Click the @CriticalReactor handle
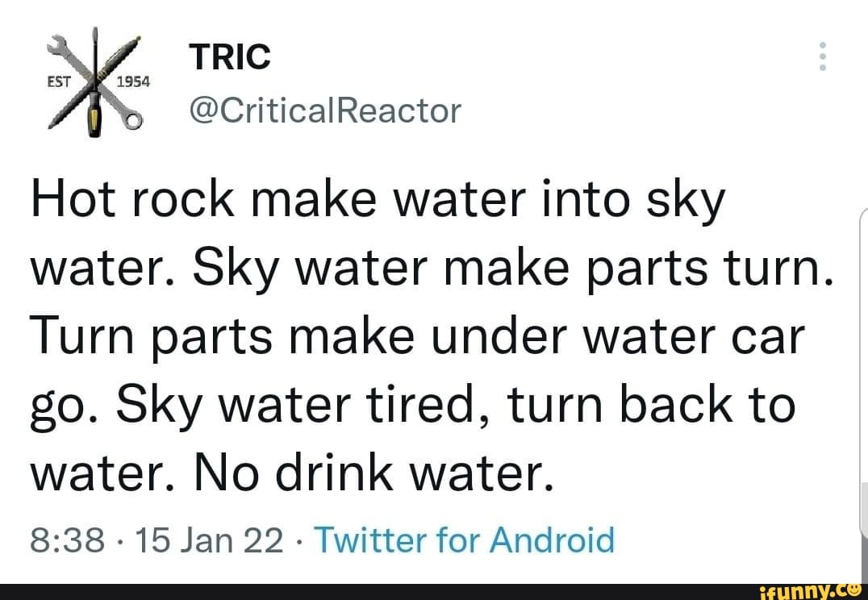Viewport: 868px width, 600px height. [326, 110]
